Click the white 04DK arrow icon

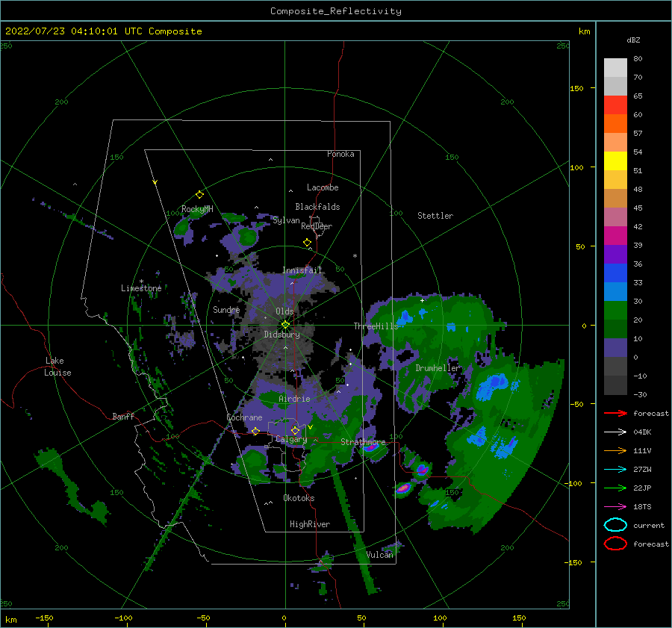(x=615, y=432)
